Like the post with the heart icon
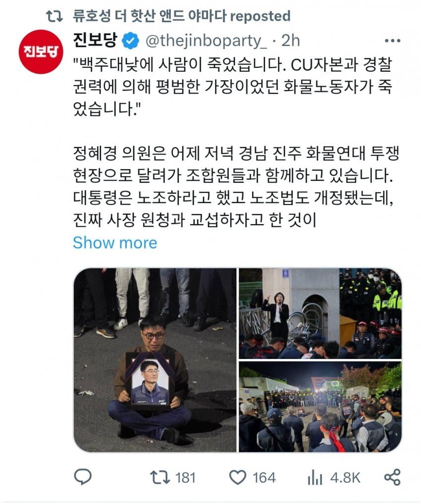This screenshot has width=421, height=504. coord(237,477)
